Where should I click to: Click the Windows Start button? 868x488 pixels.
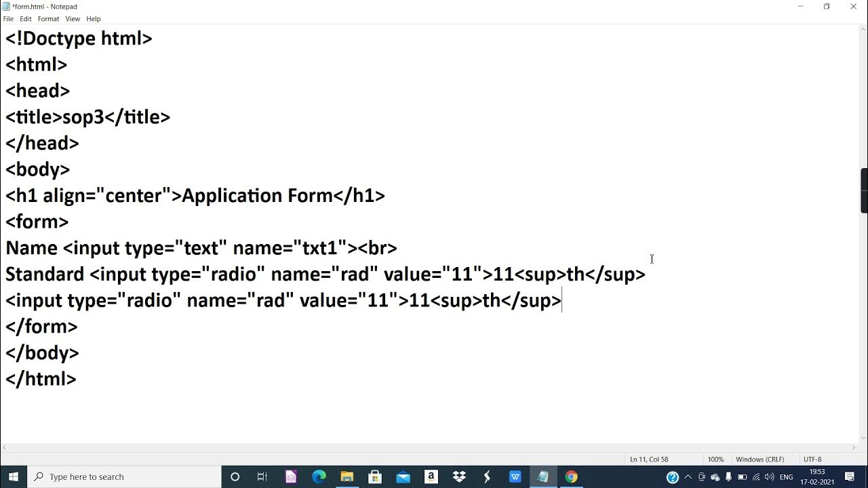tap(14, 476)
